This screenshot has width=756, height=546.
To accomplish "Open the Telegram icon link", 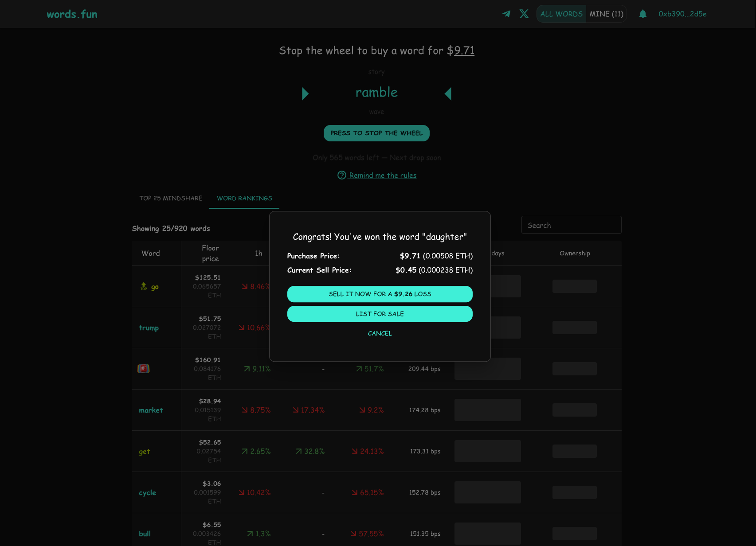I will (x=506, y=14).
